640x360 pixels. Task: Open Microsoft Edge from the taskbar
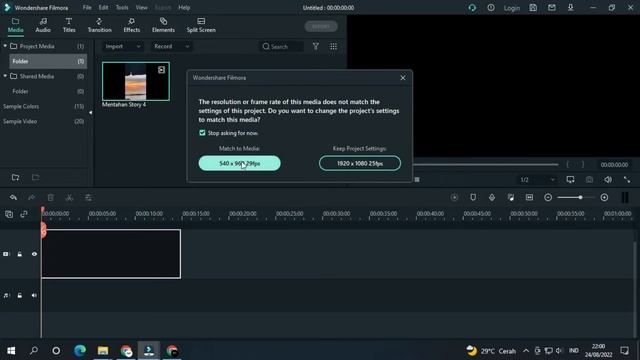click(x=80, y=351)
